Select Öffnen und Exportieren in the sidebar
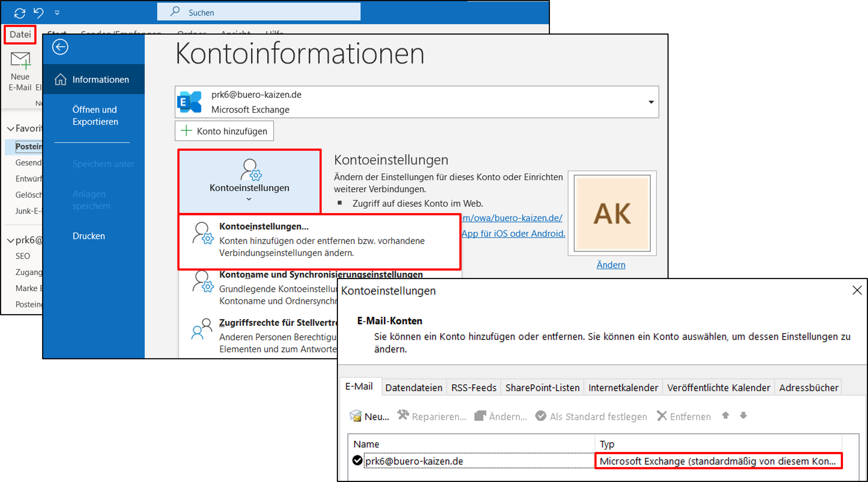 tap(95, 116)
